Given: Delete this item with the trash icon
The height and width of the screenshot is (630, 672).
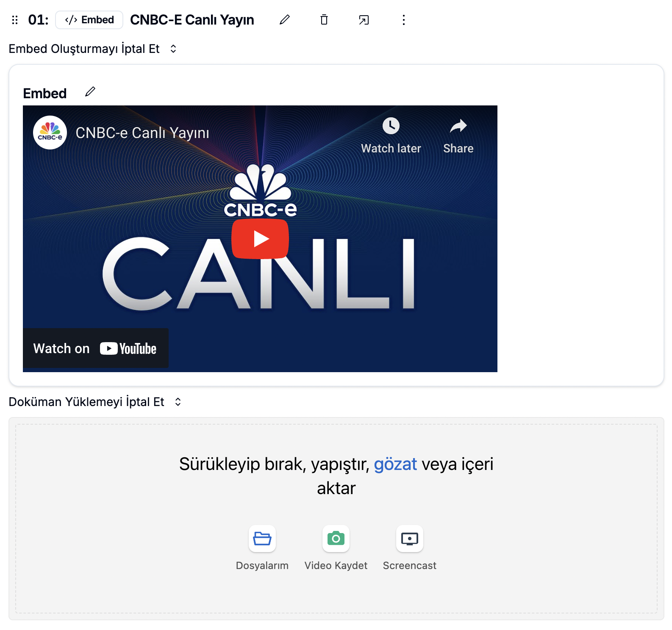Looking at the screenshot, I should [x=324, y=20].
